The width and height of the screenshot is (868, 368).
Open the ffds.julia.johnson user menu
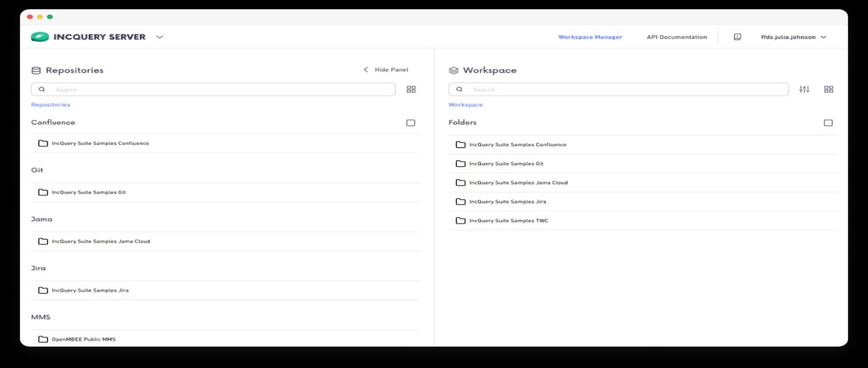tap(793, 37)
